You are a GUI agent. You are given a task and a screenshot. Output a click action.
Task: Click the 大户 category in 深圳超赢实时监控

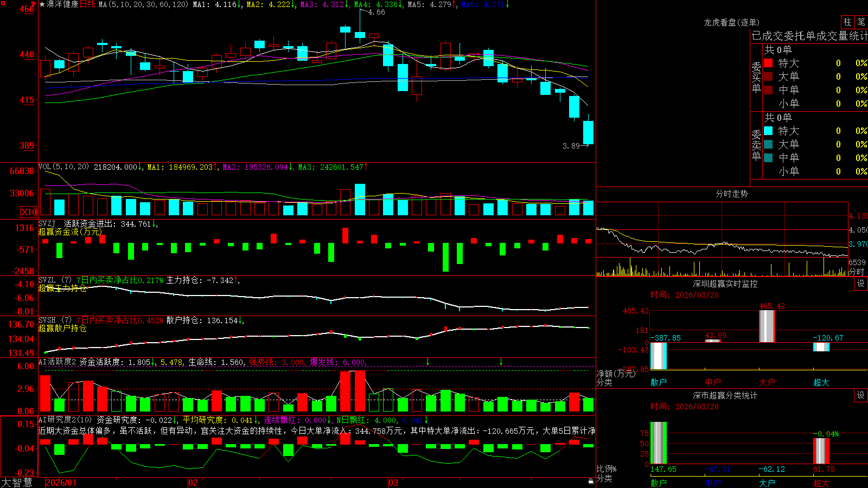[767, 382]
